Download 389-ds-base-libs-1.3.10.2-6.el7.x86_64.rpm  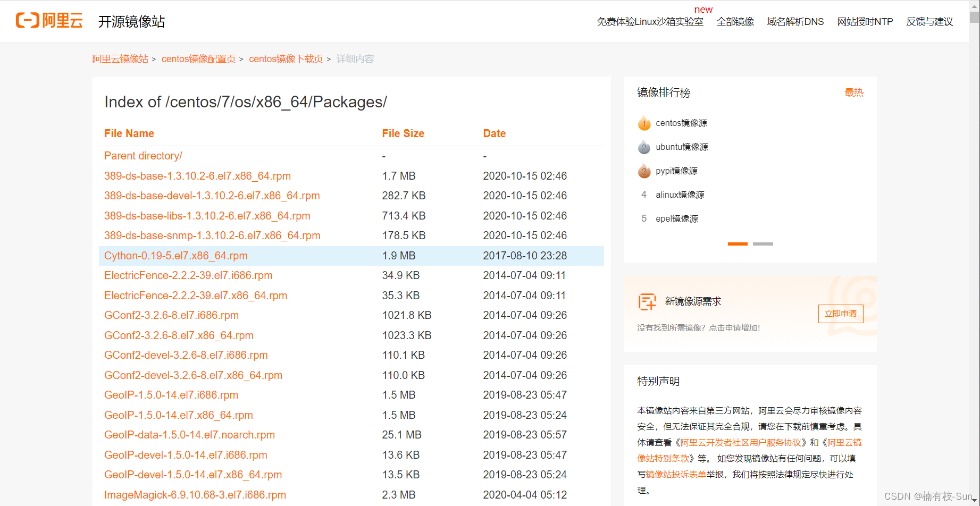click(207, 216)
